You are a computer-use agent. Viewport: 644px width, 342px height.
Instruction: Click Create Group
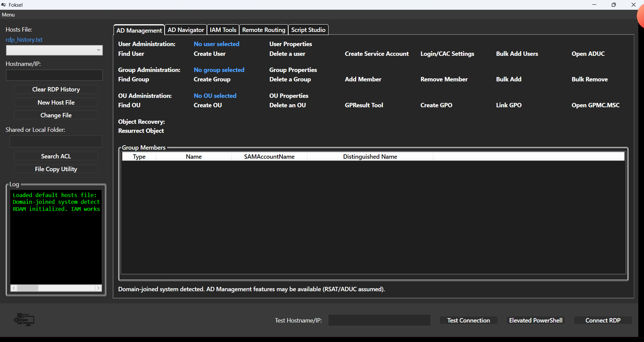coord(212,79)
